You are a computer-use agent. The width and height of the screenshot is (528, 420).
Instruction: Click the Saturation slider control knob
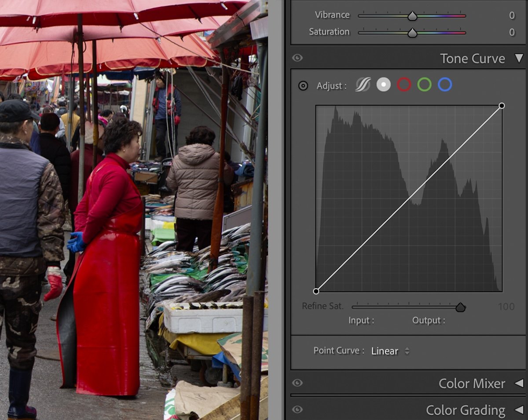(411, 32)
